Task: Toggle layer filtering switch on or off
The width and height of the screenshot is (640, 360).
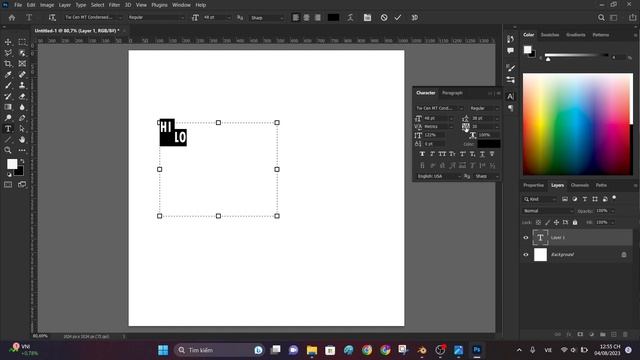Action: [x=614, y=198]
